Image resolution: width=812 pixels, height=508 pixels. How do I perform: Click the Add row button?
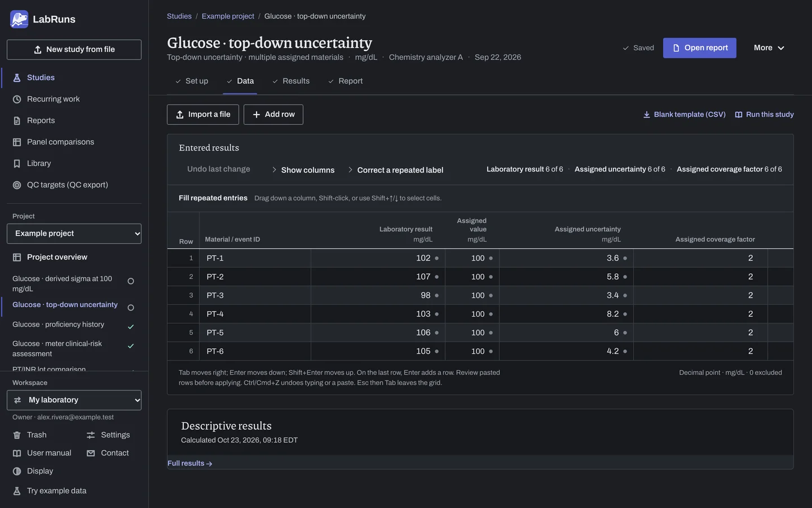click(x=273, y=115)
